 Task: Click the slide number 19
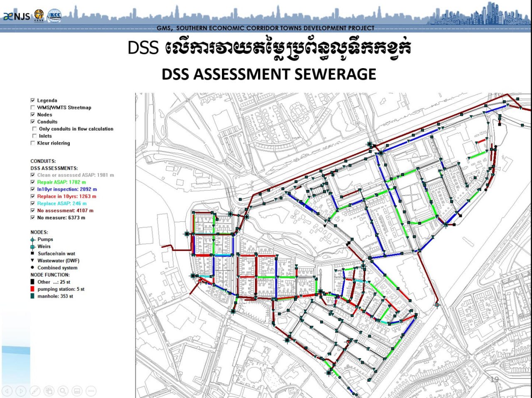click(494, 379)
